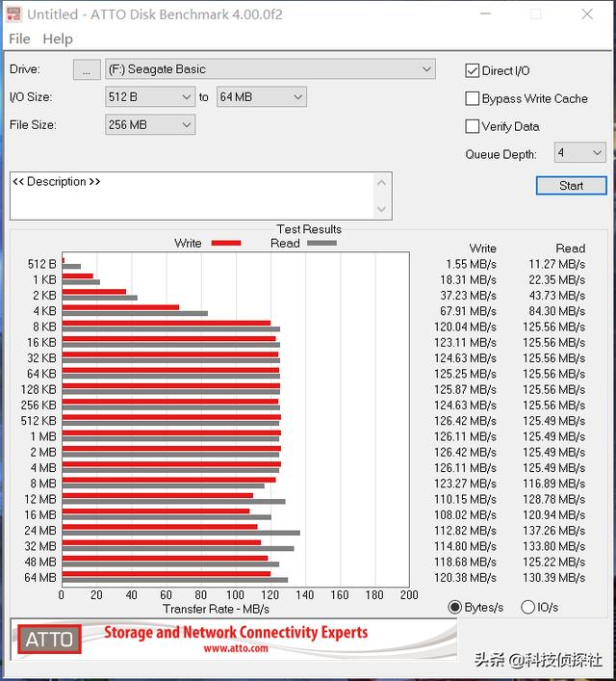This screenshot has width=616, height=681.
Task: Click the ATTO logo in the banner
Action: pos(49,639)
